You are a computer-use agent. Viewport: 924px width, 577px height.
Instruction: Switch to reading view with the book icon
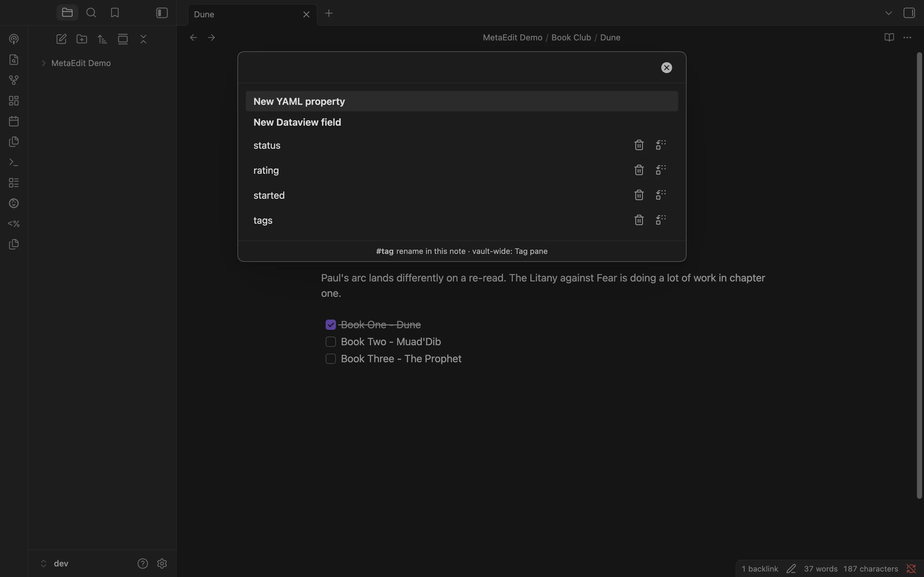tap(889, 38)
